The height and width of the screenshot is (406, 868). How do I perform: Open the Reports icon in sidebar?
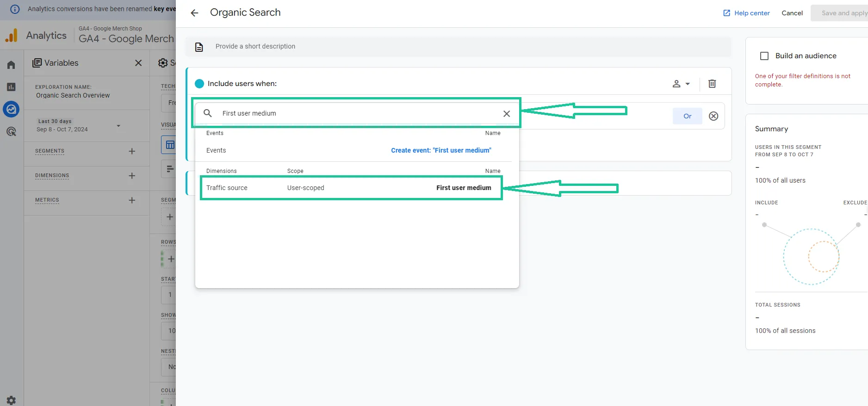pyautogui.click(x=11, y=87)
